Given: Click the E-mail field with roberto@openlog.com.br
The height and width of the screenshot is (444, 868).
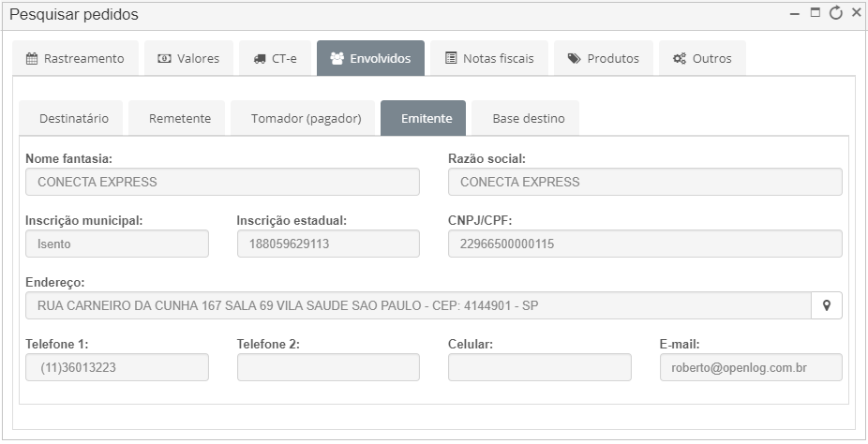Looking at the screenshot, I should pyautogui.click(x=751, y=367).
